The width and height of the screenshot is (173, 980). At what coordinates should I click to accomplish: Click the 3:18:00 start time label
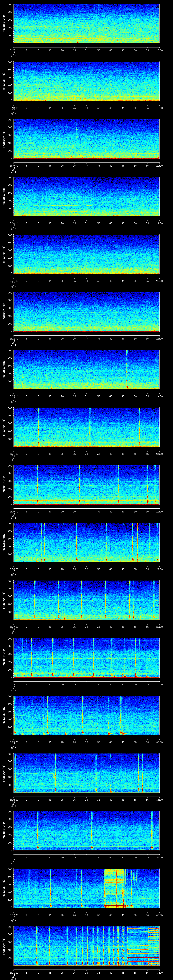click(x=14, y=108)
